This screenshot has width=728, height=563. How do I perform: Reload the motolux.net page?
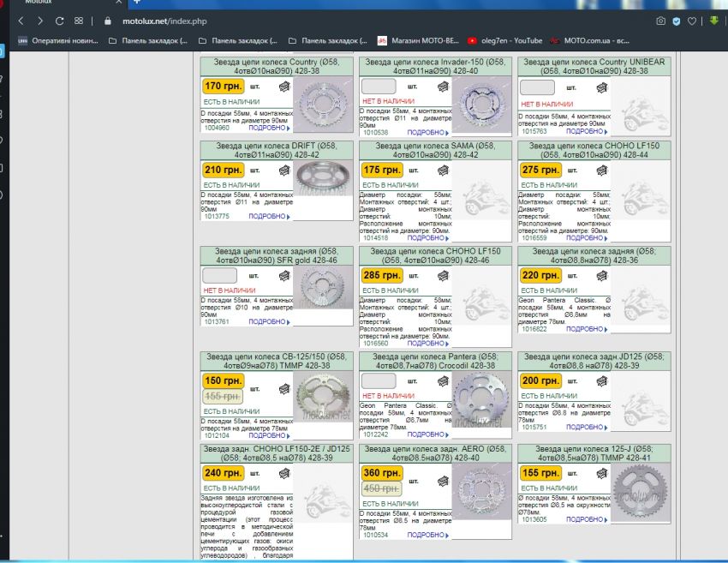tap(59, 21)
